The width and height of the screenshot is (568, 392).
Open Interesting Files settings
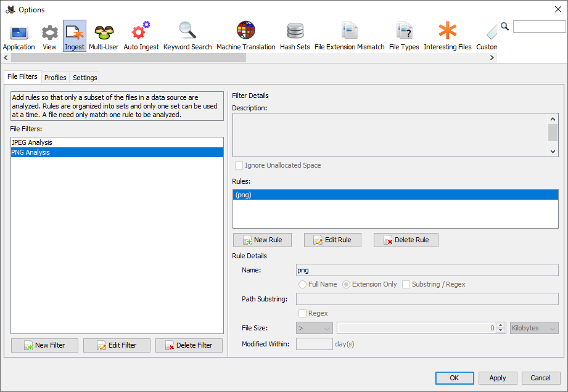click(x=447, y=36)
